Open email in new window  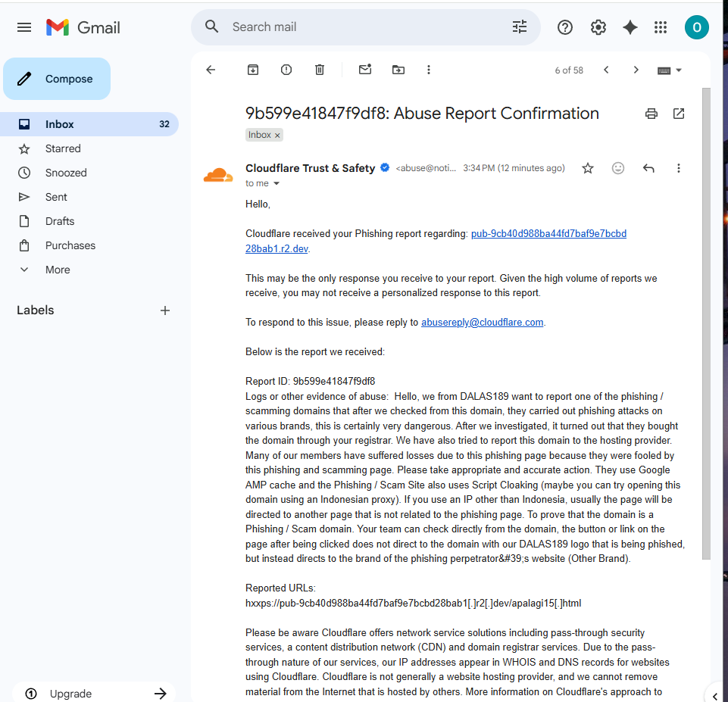(678, 114)
